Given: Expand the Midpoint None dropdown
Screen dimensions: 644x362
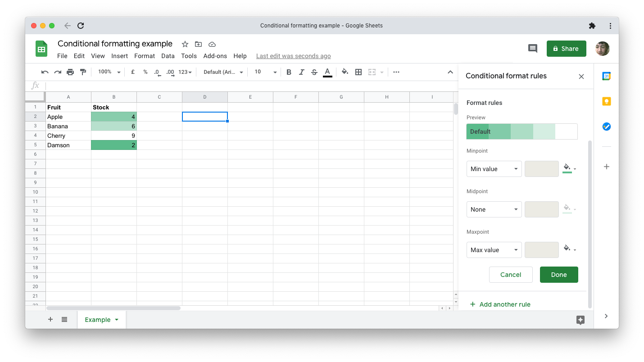Looking at the screenshot, I should pyautogui.click(x=494, y=209).
